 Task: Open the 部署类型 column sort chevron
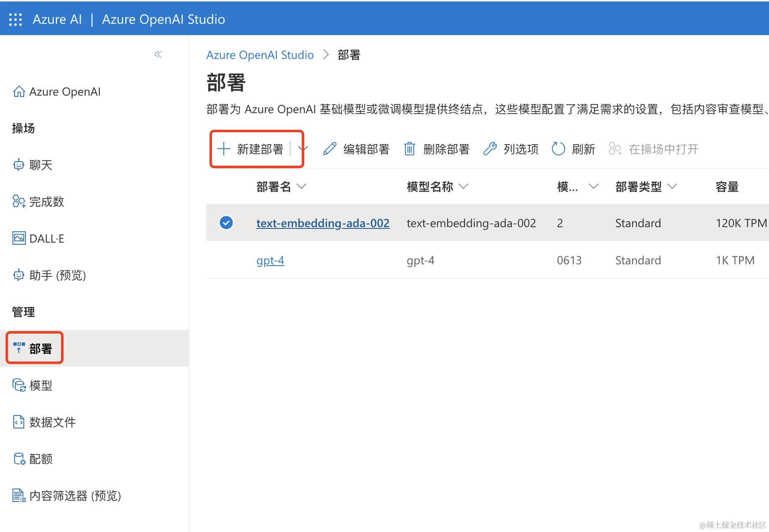672,186
